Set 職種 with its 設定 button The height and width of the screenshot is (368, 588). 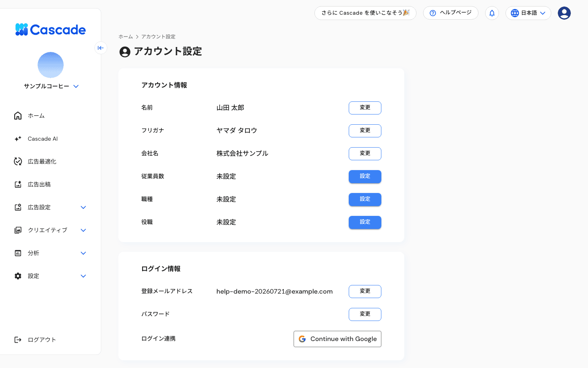(365, 200)
